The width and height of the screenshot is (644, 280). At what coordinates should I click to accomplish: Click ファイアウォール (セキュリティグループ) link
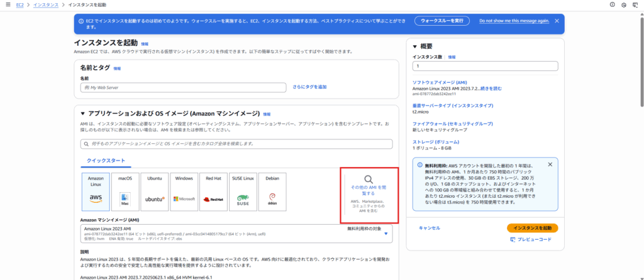(x=453, y=124)
